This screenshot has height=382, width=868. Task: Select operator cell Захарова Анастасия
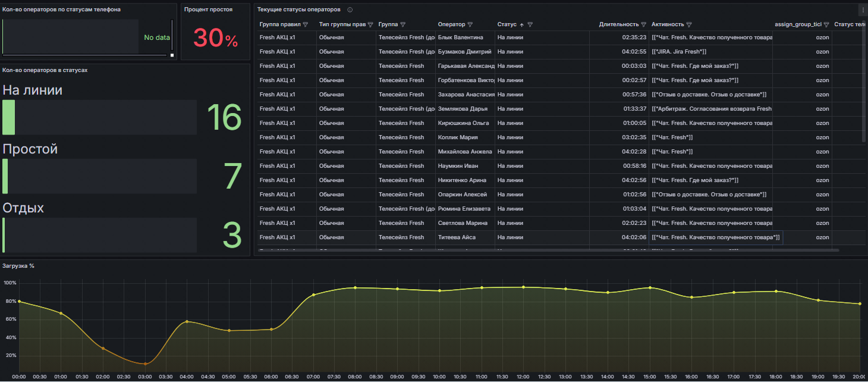point(465,95)
